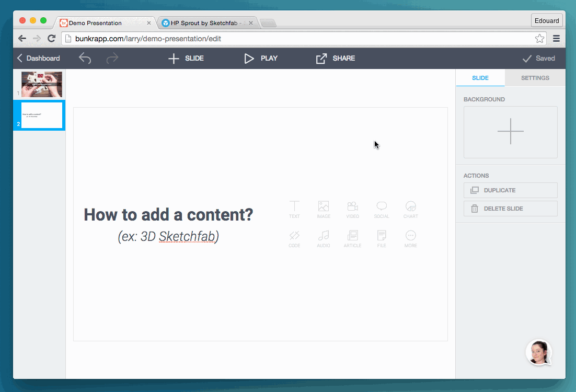Add a slide background image
This screenshot has width=576, height=392.
(510, 132)
